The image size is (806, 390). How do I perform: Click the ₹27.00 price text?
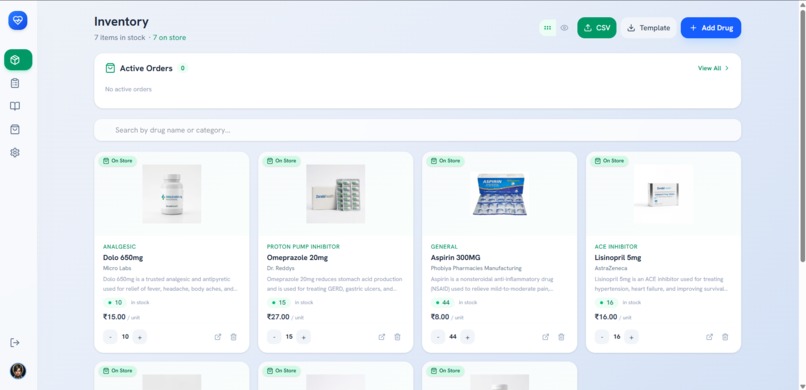278,317
